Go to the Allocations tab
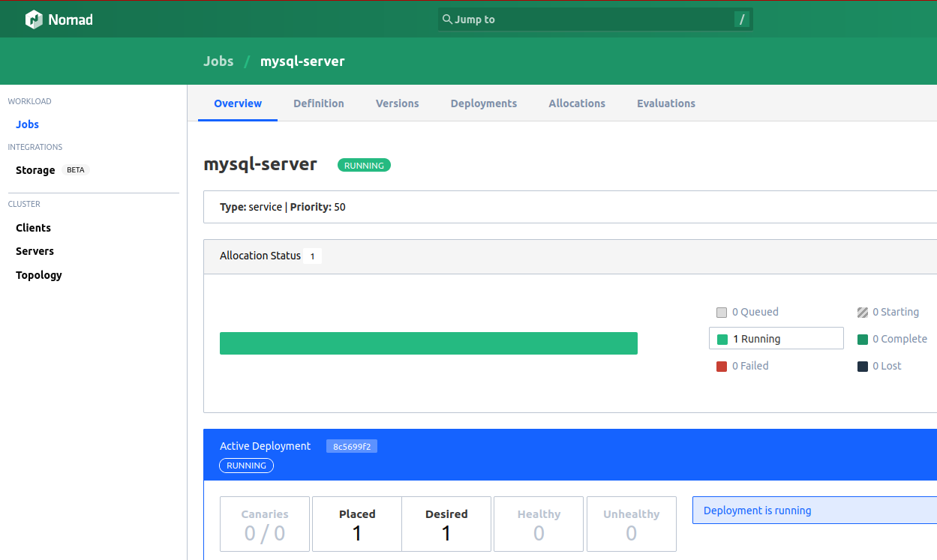The width and height of the screenshot is (937, 560). click(577, 103)
